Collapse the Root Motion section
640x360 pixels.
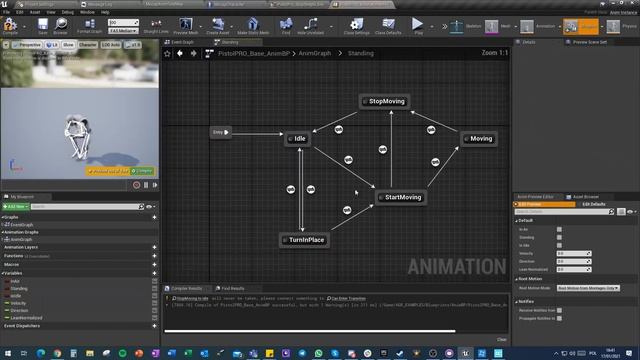click(x=516, y=279)
